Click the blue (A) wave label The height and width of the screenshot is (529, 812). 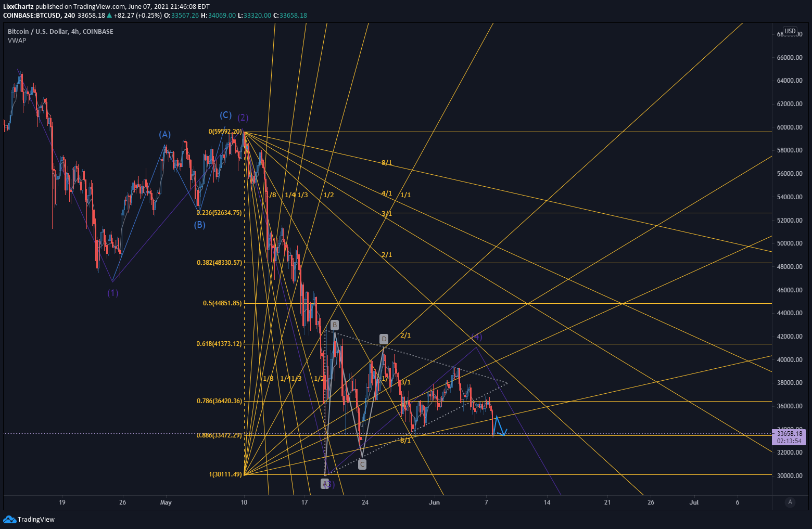coord(165,135)
